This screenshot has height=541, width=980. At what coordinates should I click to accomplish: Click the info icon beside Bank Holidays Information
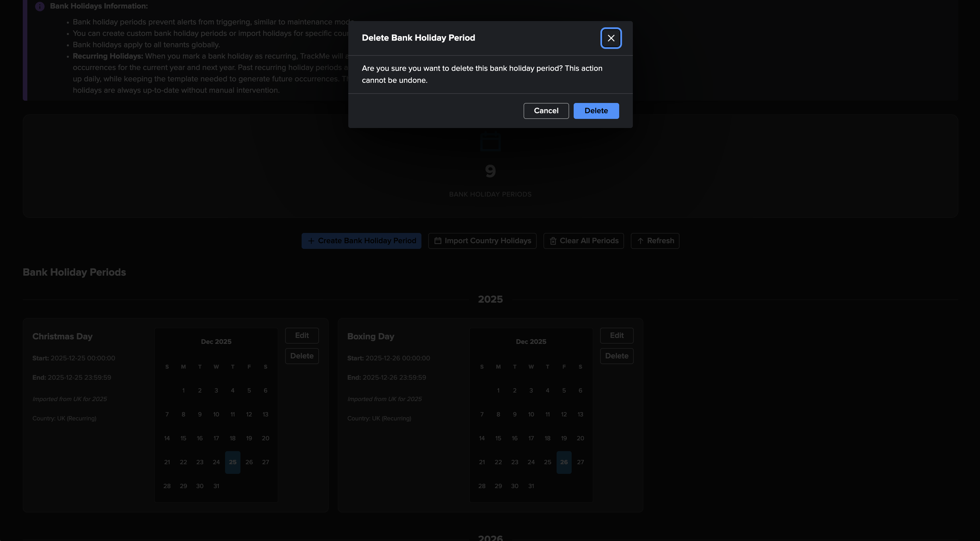click(40, 7)
